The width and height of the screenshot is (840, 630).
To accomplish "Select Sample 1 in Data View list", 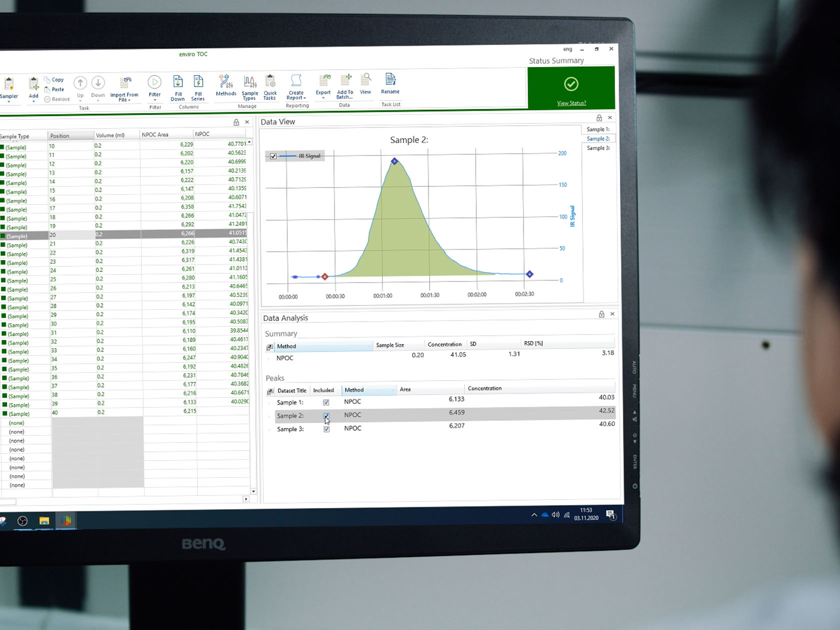I will coord(598,129).
